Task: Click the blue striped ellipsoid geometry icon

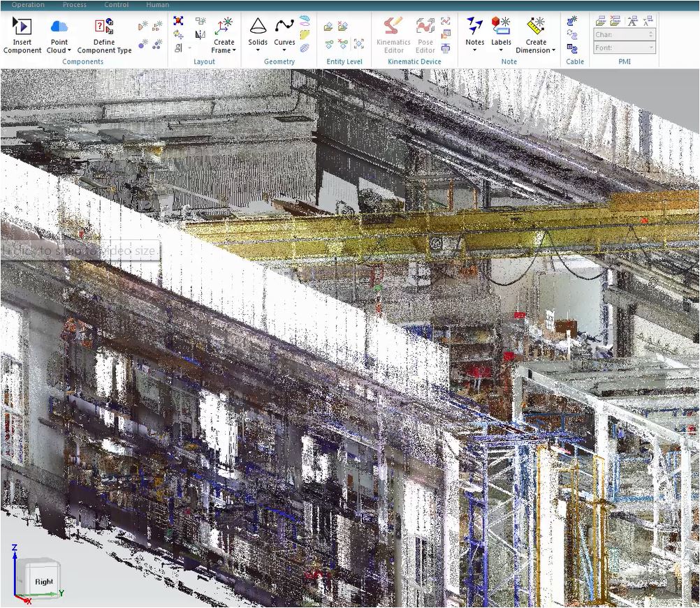Action: coord(305,47)
